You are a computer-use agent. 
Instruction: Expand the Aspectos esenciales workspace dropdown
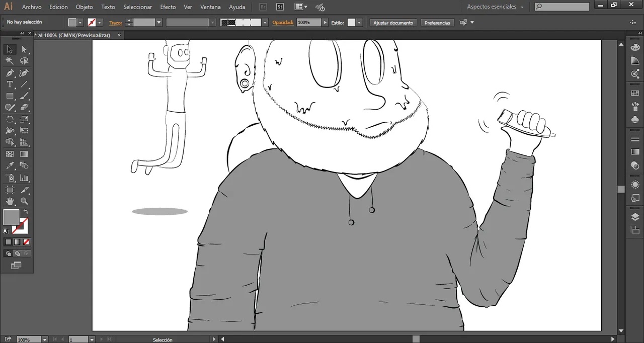click(522, 7)
